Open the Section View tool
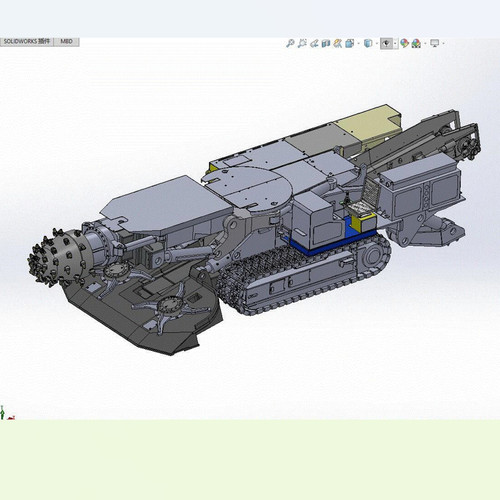This screenshot has width=500, height=500. click(x=326, y=44)
